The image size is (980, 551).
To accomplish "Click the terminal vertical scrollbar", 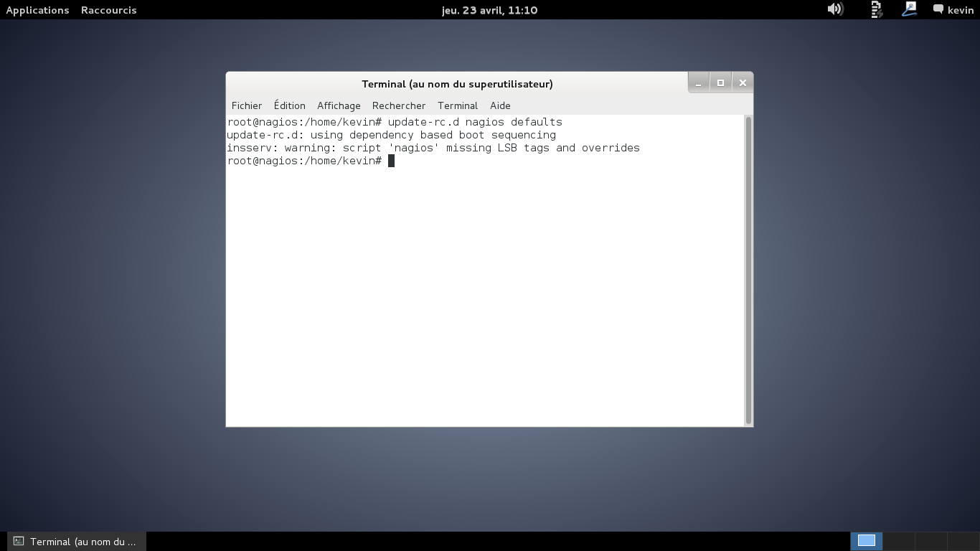I will (x=748, y=270).
